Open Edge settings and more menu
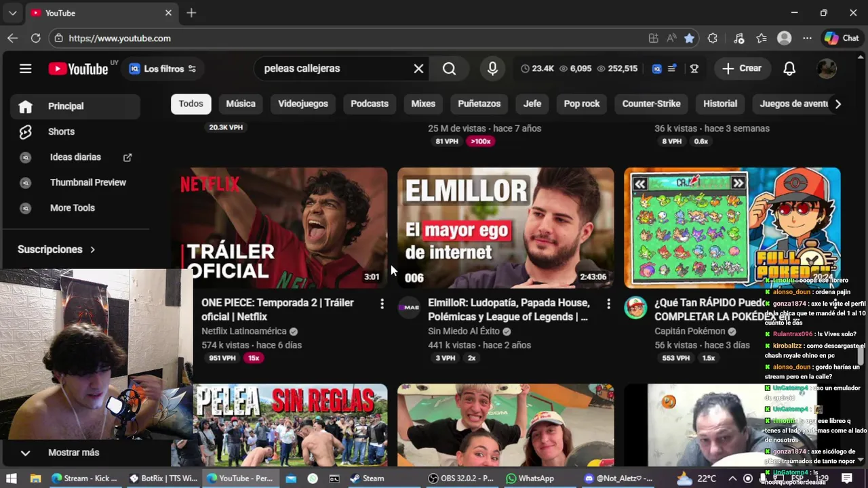The width and height of the screenshot is (868, 488). (x=807, y=39)
